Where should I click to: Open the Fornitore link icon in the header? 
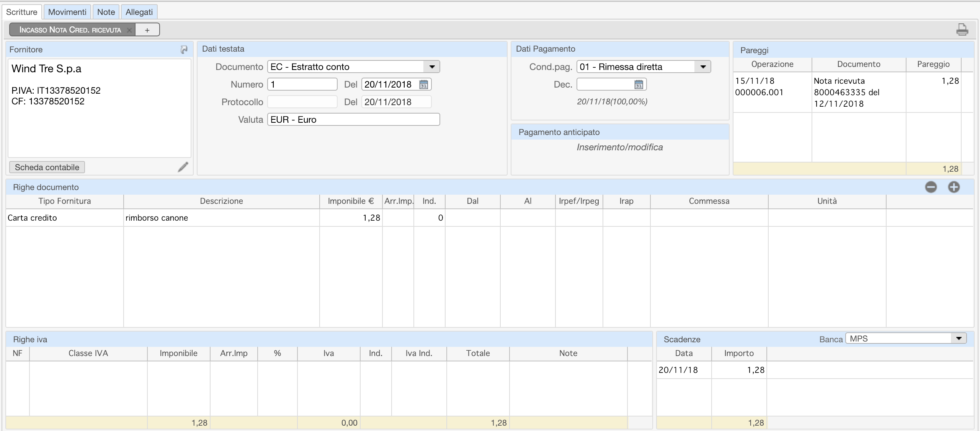coord(184,49)
